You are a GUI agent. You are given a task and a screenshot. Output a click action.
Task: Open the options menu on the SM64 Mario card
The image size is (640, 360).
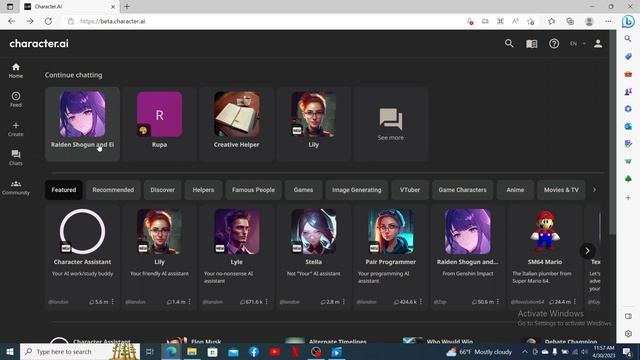[x=575, y=302]
